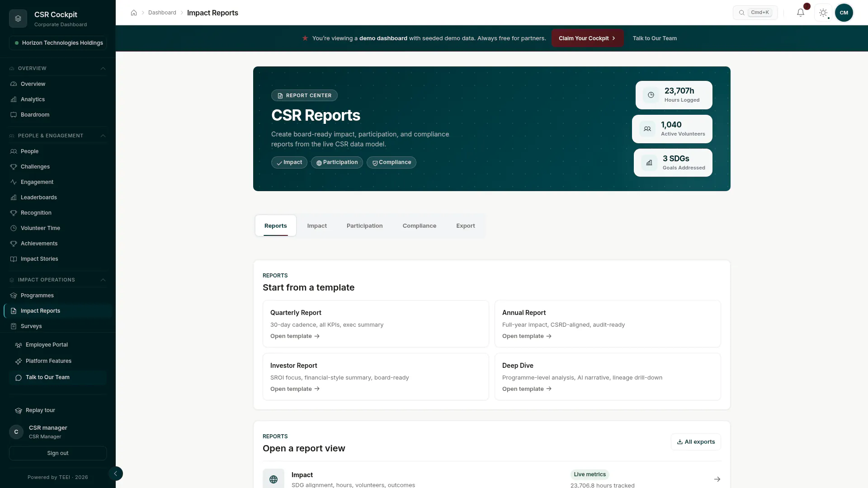The width and height of the screenshot is (868, 488).
Task: Click the 3 SDGs Goals Addressed card
Action: [x=673, y=163]
